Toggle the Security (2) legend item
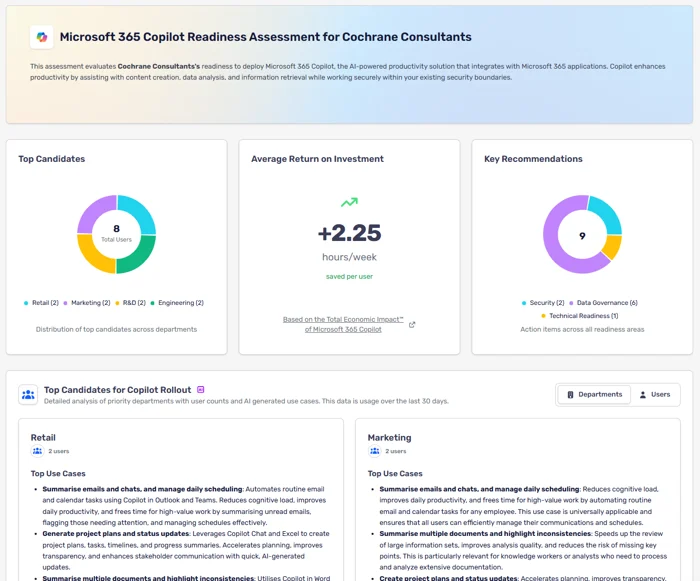The image size is (700, 581). pos(543,302)
